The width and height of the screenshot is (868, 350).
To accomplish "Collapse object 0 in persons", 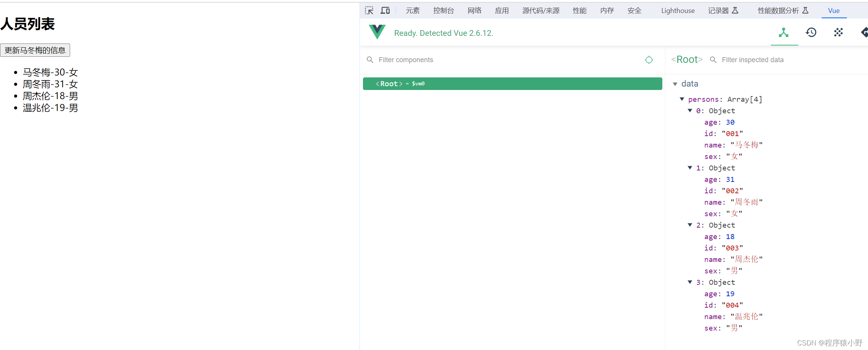I will coord(690,111).
